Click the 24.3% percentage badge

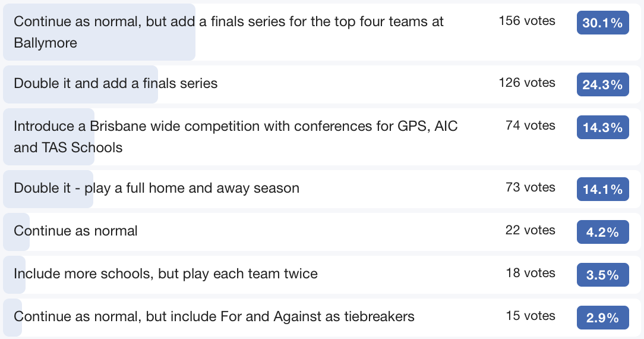[602, 84]
